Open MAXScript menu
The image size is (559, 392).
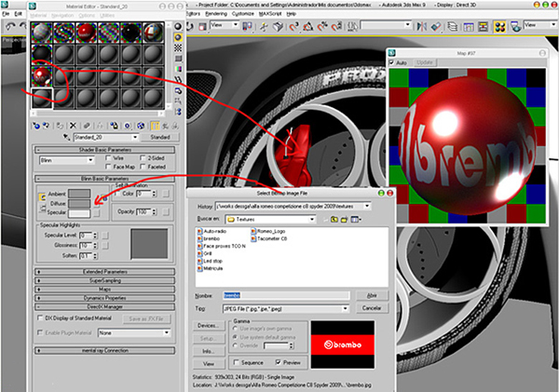[x=270, y=14]
